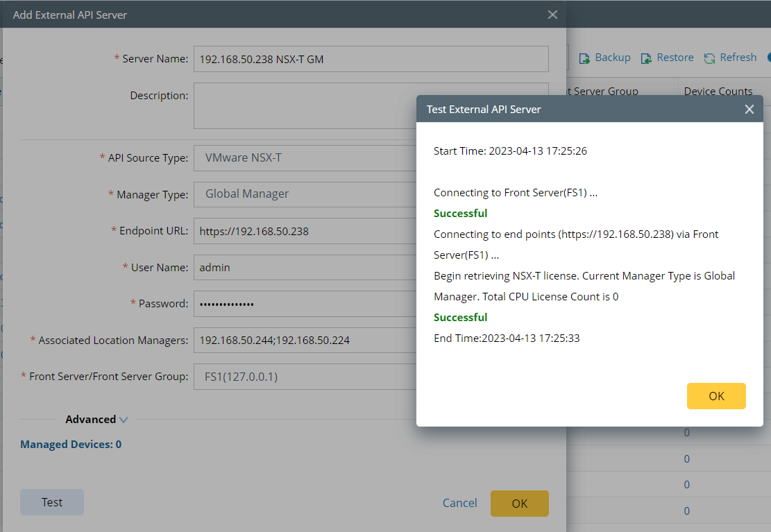Open the Managed Devices: 0 link
Image resolution: width=771 pixels, height=532 pixels.
[71, 445]
